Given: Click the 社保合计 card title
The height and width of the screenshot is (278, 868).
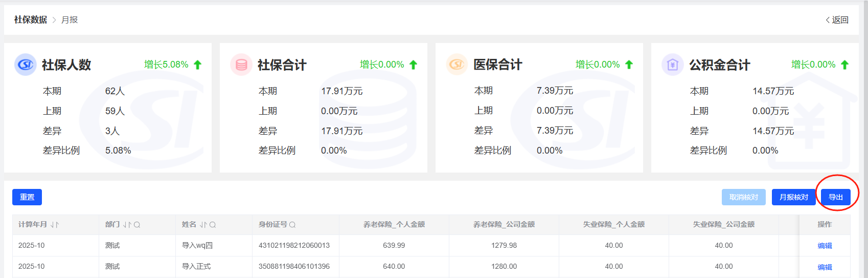Looking at the screenshot, I should pos(282,65).
